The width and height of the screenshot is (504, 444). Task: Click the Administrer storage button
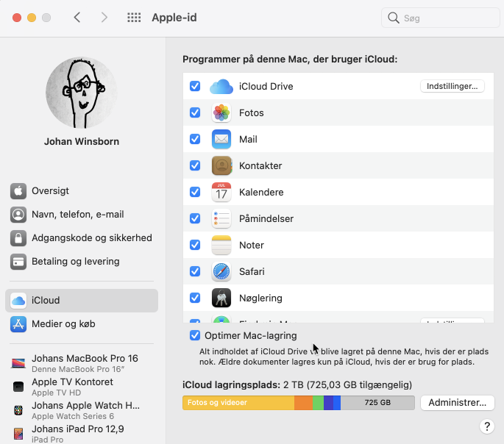[x=457, y=403]
